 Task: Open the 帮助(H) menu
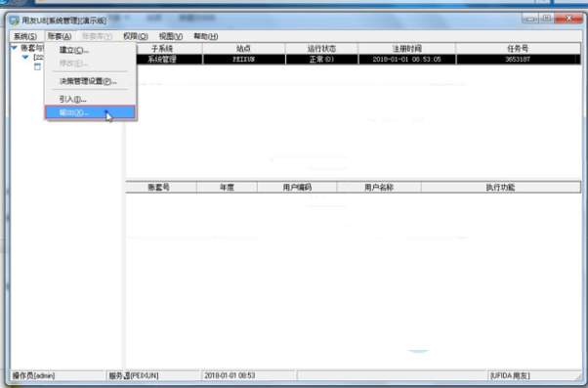(205, 36)
